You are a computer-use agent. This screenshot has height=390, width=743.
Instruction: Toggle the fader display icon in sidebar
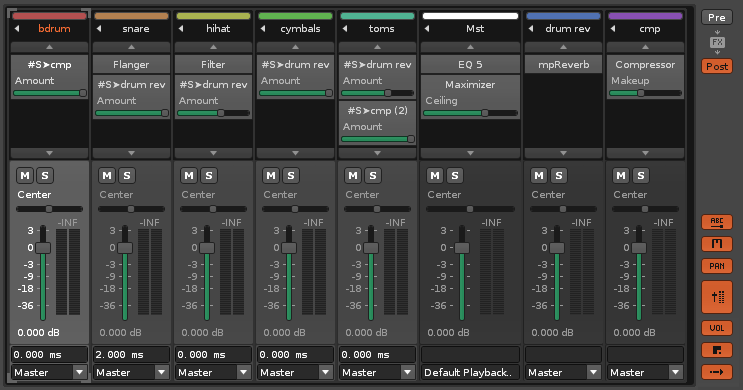pos(717,297)
